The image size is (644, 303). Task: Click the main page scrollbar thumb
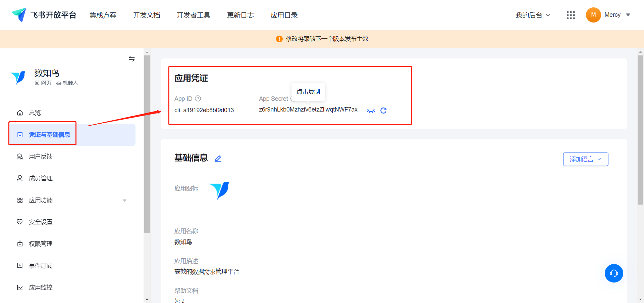coord(640,130)
